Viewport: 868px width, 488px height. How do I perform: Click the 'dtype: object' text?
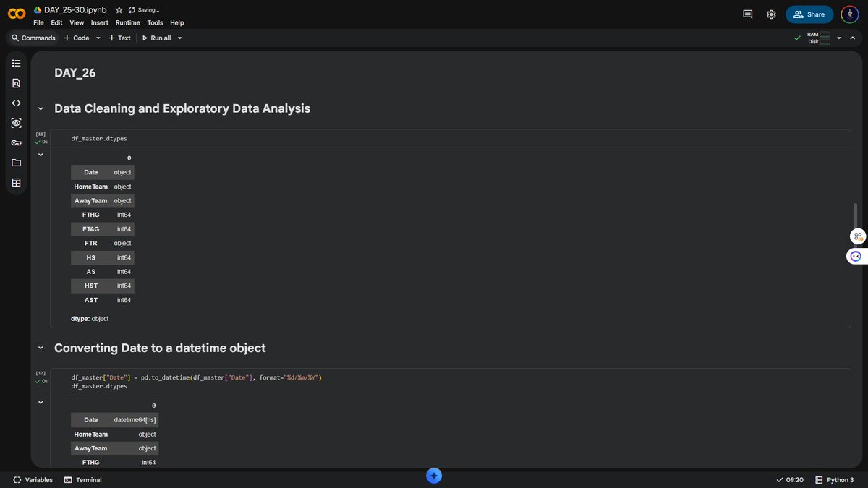point(90,318)
